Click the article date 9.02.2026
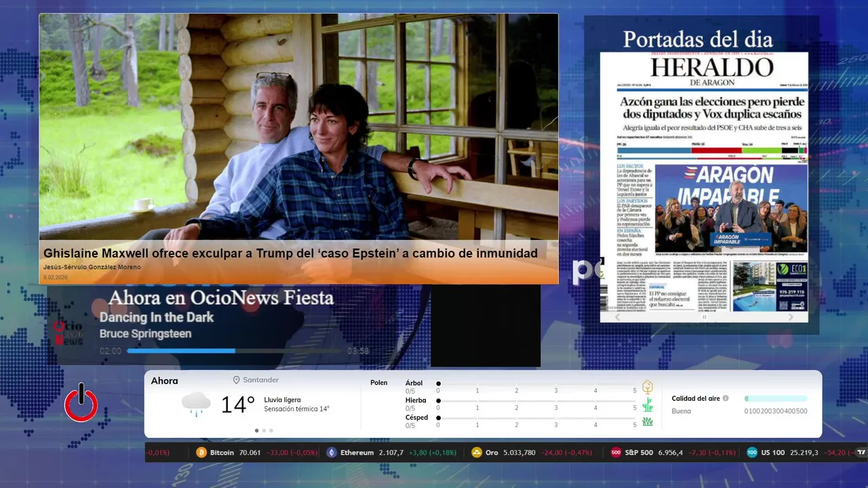 pyautogui.click(x=56, y=277)
